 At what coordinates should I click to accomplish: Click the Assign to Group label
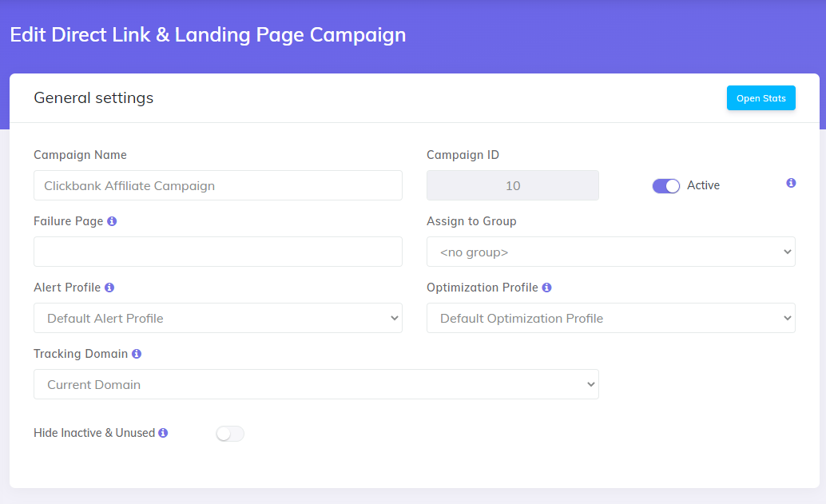pyautogui.click(x=471, y=221)
